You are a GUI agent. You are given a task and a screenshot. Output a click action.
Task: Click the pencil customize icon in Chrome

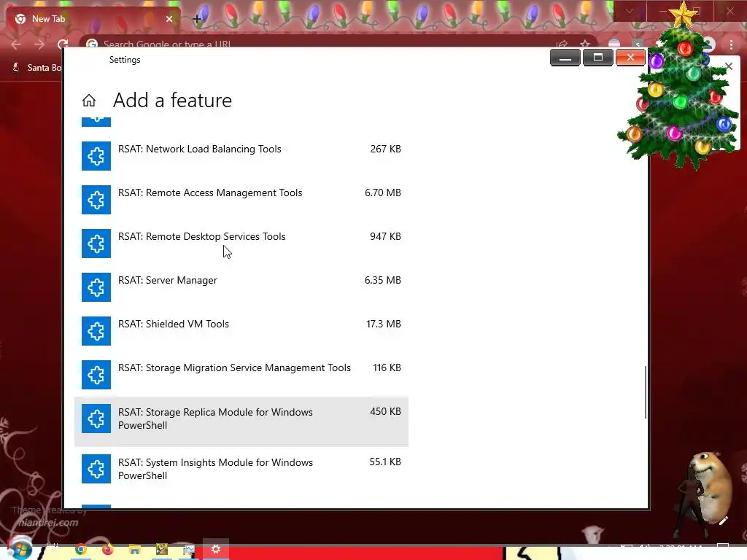pyautogui.click(x=723, y=521)
